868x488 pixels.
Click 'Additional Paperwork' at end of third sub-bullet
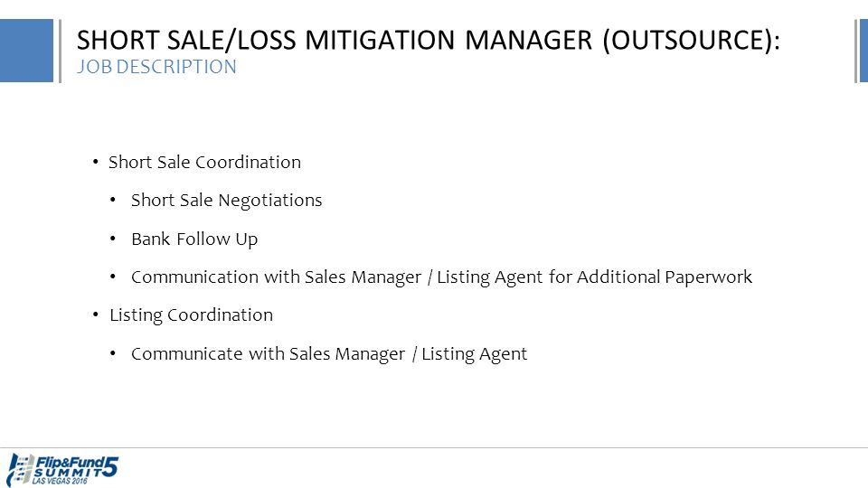pos(665,277)
